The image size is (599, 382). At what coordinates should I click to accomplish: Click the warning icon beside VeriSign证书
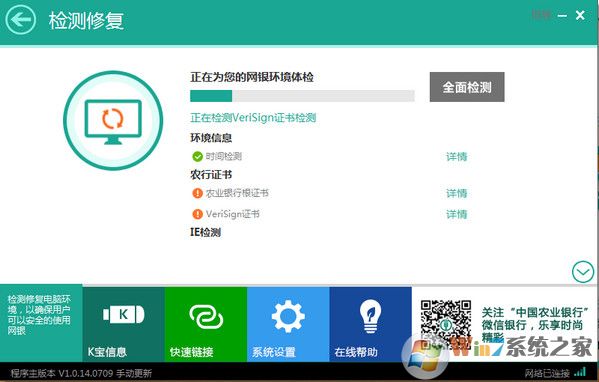pos(197,214)
